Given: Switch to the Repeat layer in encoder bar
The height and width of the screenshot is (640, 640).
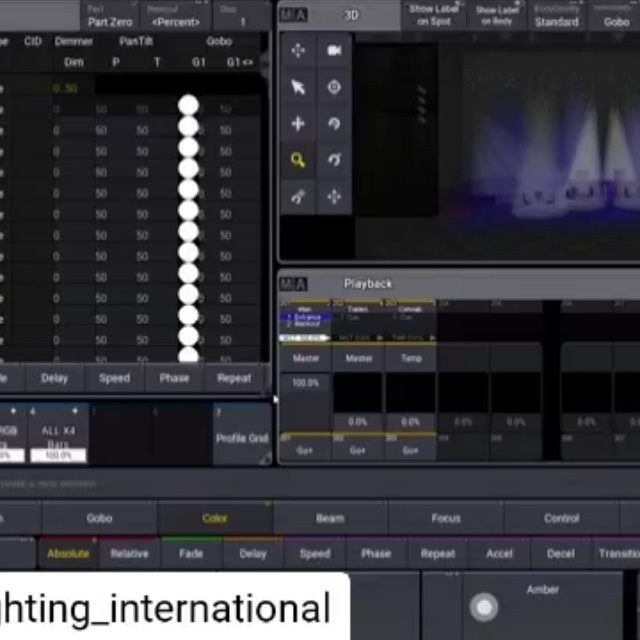Looking at the screenshot, I should click(x=438, y=553).
